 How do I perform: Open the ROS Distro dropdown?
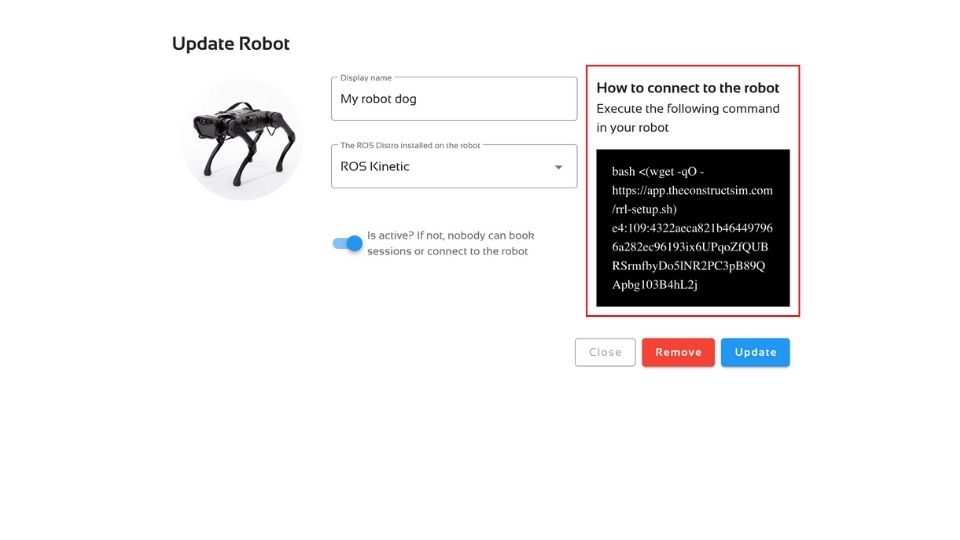click(454, 167)
